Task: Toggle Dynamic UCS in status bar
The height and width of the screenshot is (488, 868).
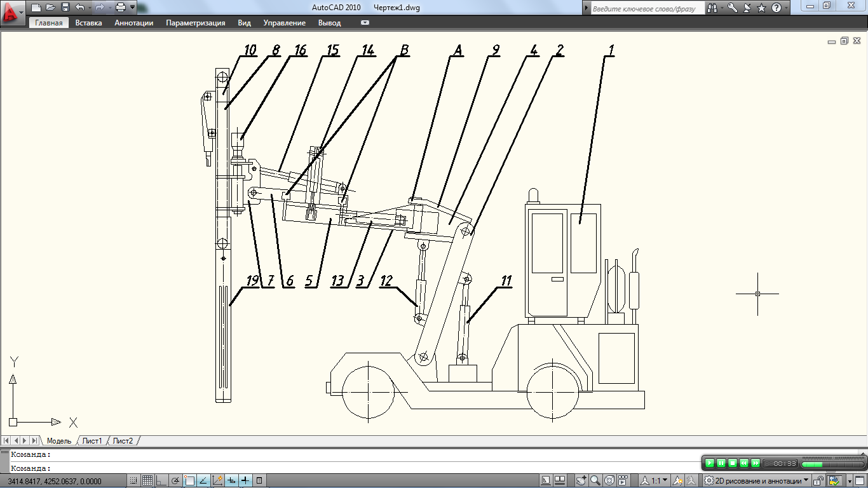Action: point(217,481)
